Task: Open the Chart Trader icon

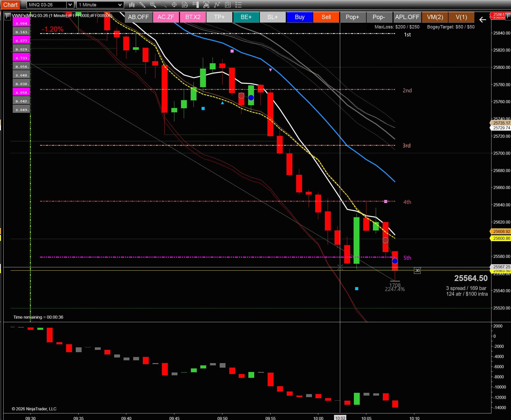Action: click(196, 5)
